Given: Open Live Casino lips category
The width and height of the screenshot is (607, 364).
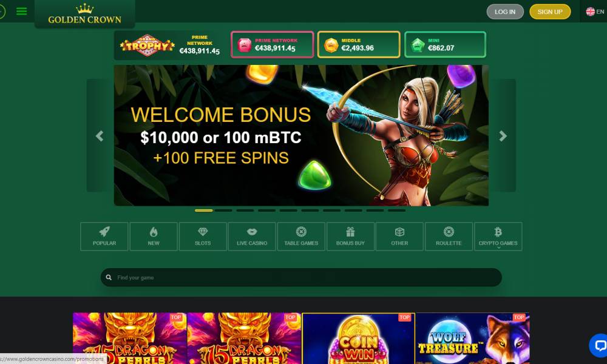Looking at the screenshot, I should 252,237.
